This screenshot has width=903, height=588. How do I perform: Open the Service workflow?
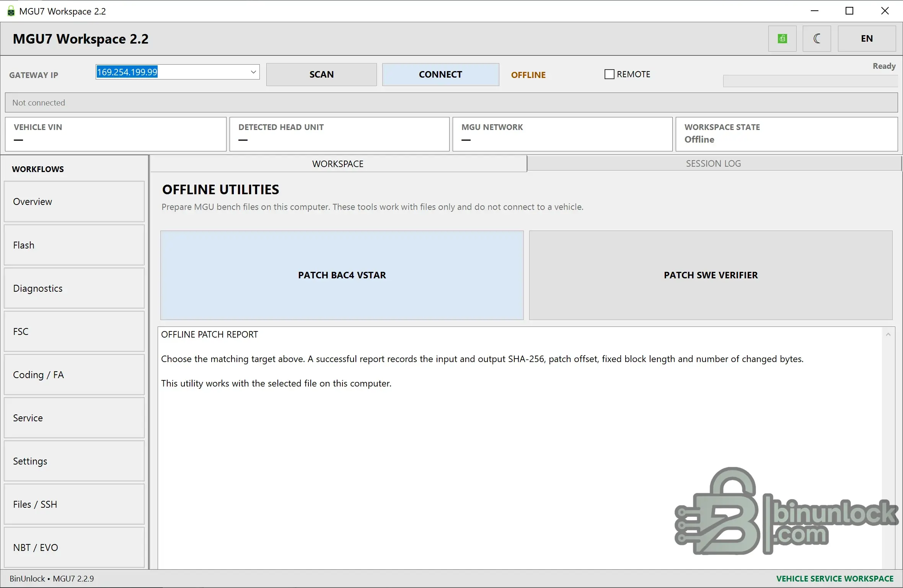pyautogui.click(x=74, y=418)
